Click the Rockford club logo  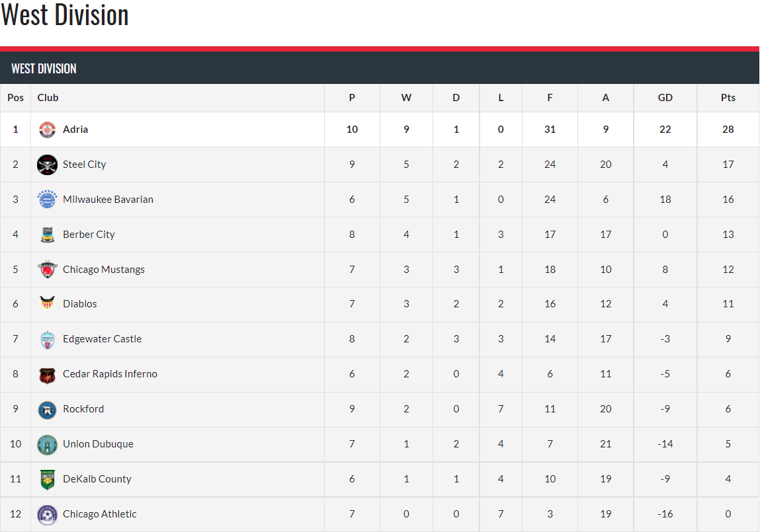point(48,409)
